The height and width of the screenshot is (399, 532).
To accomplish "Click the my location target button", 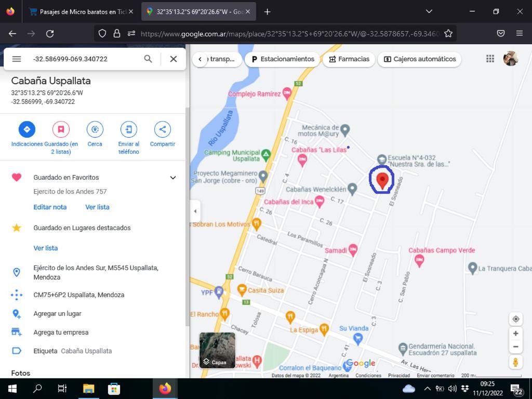I will coord(516,319).
